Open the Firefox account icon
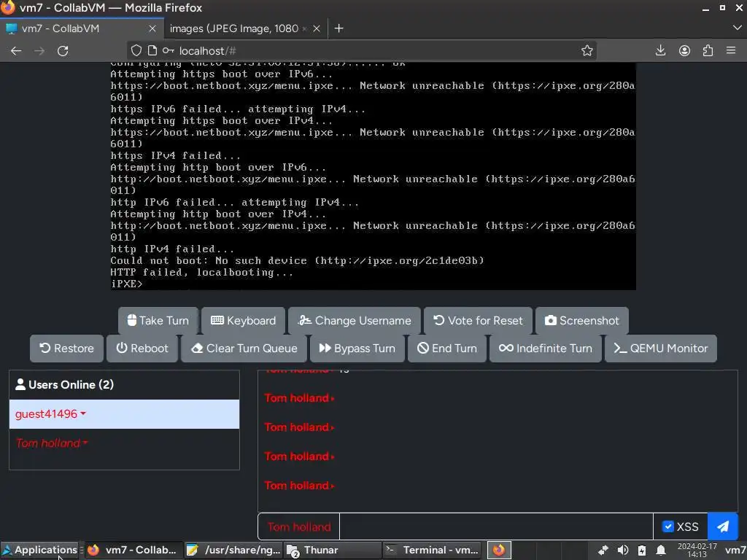 tap(684, 50)
